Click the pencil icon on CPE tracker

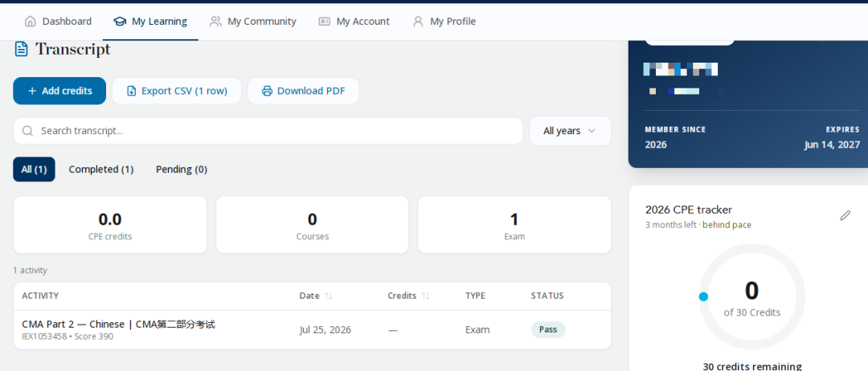coord(845,216)
